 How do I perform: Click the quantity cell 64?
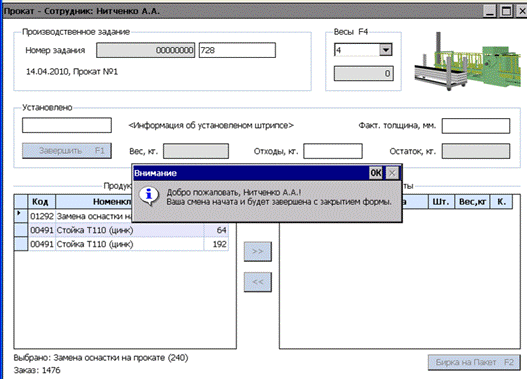(216, 230)
